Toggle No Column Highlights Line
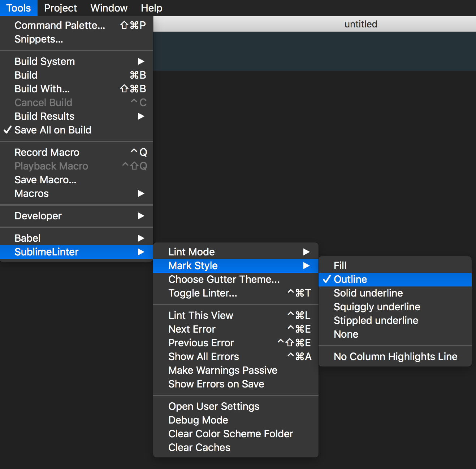Image resolution: width=476 pixels, height=469 pixels. 395,356
